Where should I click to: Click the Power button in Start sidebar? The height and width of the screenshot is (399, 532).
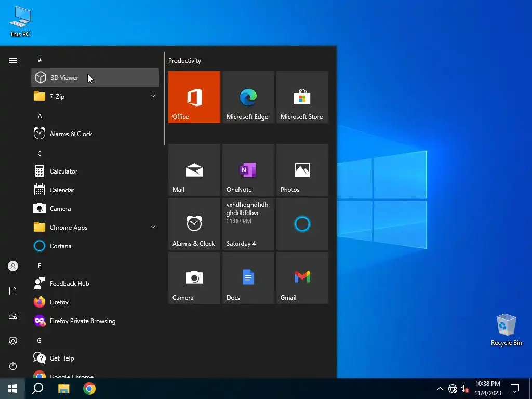(13, 366)
